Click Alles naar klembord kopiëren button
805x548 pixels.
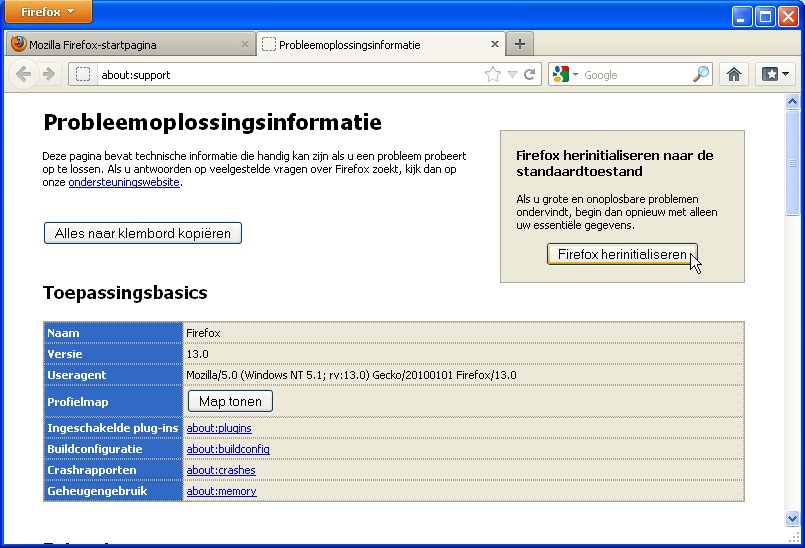click(143, 233)
